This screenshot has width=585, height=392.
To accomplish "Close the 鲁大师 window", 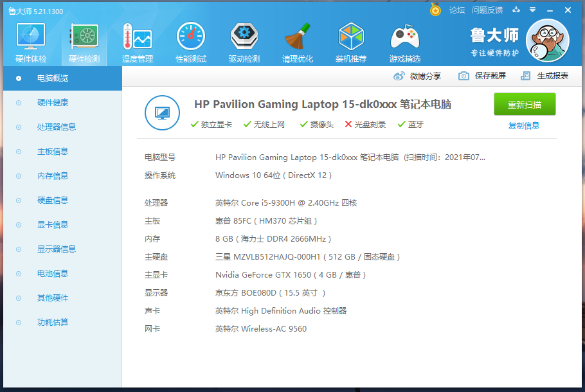I will tap(568, 10).
